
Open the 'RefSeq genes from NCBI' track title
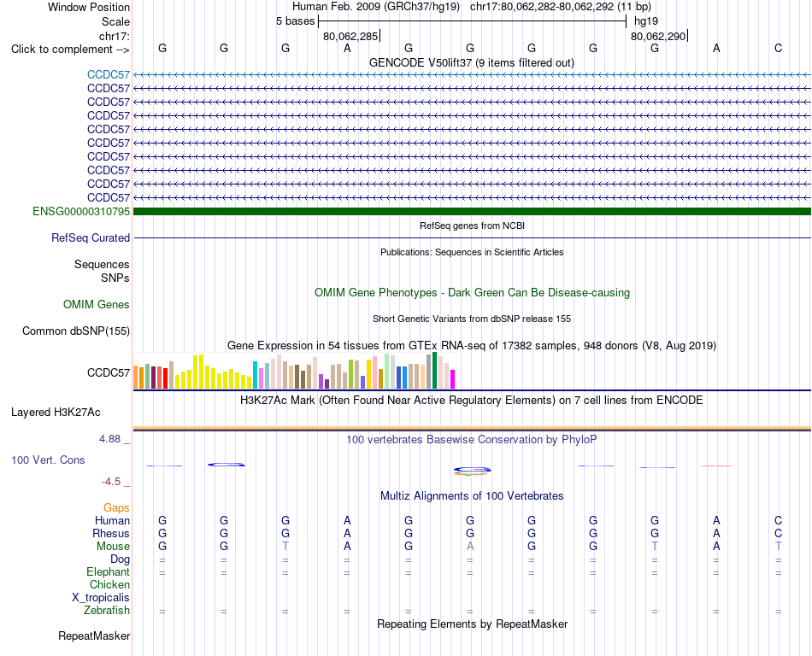472,225
